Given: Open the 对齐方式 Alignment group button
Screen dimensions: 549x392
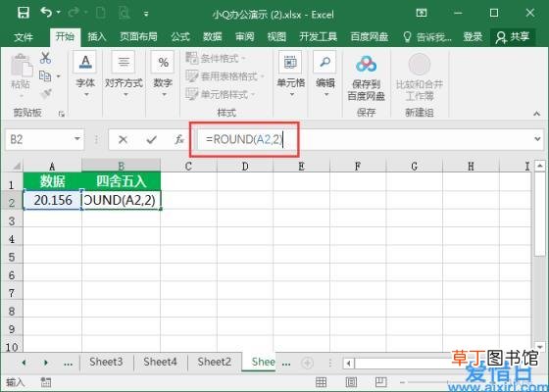Looking at the screenshot, I should coord(124,74).
